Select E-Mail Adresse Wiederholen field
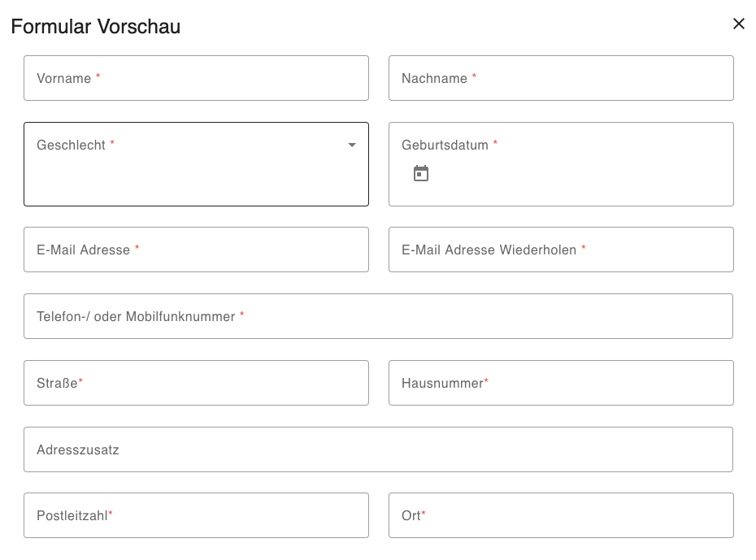This screenshot has height=560, width=756. (561, 250)
